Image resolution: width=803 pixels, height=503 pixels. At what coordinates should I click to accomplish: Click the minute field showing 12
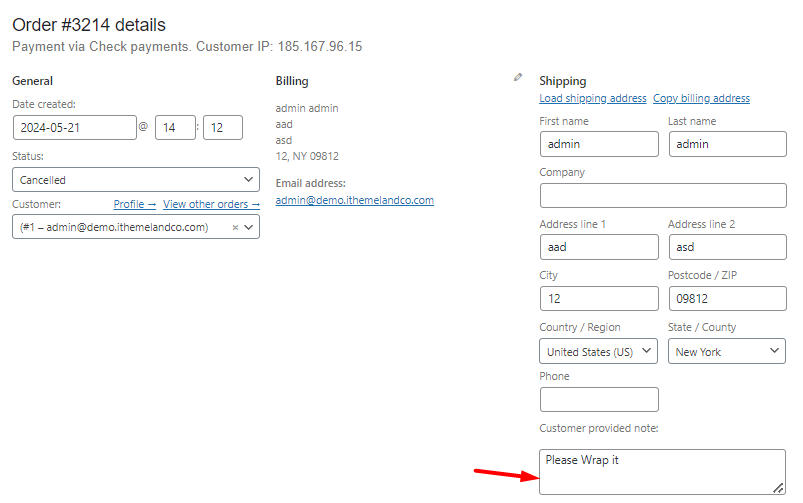(223, 128)
